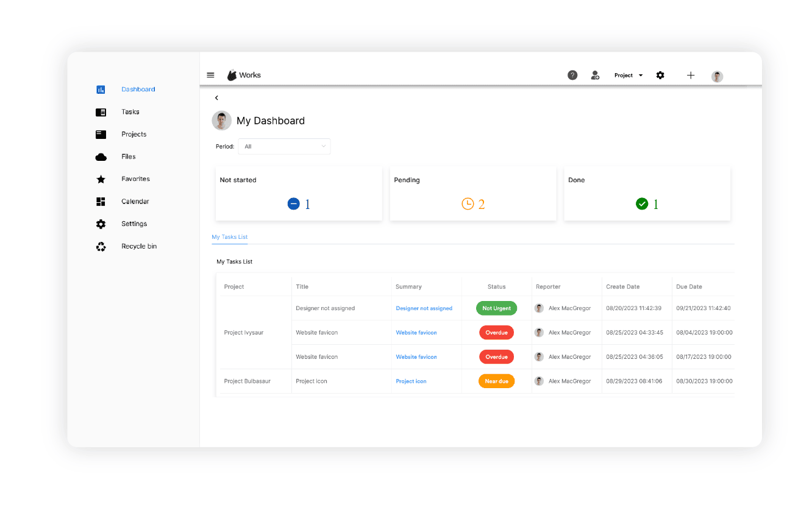The width and height of the screenshot is (812, 524).
Task: Click the Dashboard sidebar icon
Action: click(101, 90)
